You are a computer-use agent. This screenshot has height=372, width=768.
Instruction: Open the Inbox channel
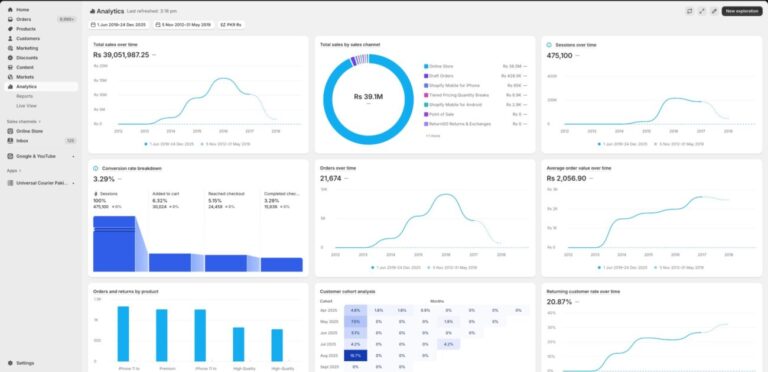41,140
